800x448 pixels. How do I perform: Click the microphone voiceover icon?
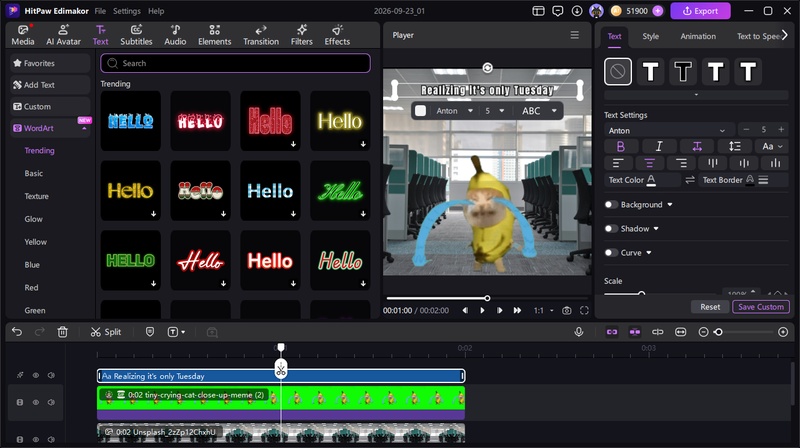[x=579, y=332]
